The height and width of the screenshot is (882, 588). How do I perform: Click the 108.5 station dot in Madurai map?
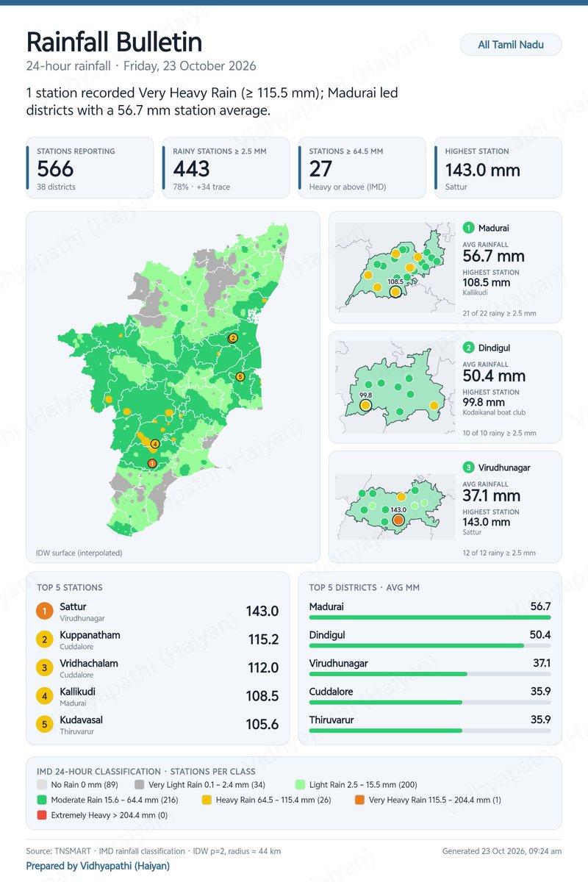coord(395,292)
